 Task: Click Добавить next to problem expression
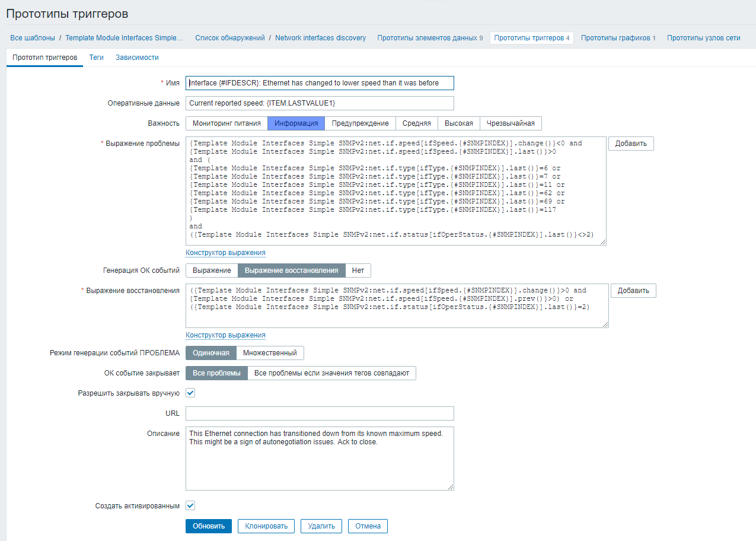(631, 144)
